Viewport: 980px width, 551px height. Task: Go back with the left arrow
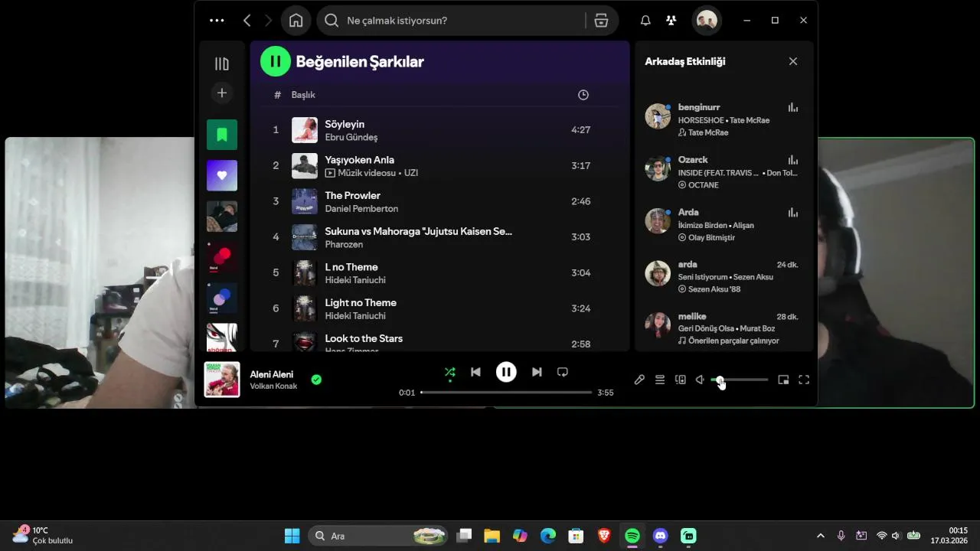tap(247, 21)
